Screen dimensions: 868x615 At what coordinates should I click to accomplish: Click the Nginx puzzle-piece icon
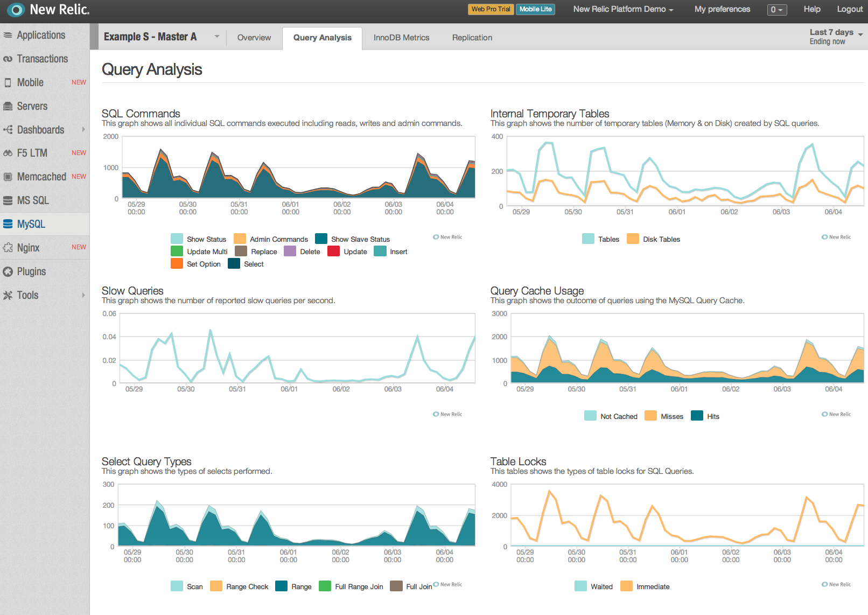coord(8,248)
